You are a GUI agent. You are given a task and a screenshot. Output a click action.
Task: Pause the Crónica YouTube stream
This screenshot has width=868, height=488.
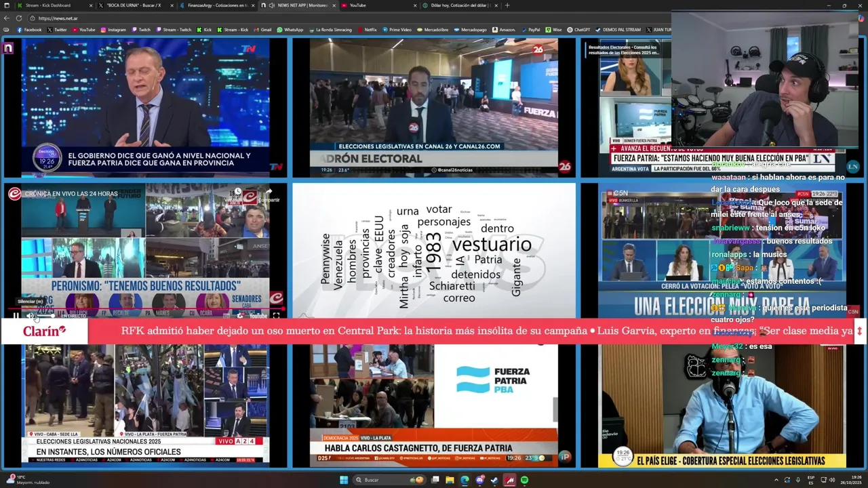(x=16, y=315)
